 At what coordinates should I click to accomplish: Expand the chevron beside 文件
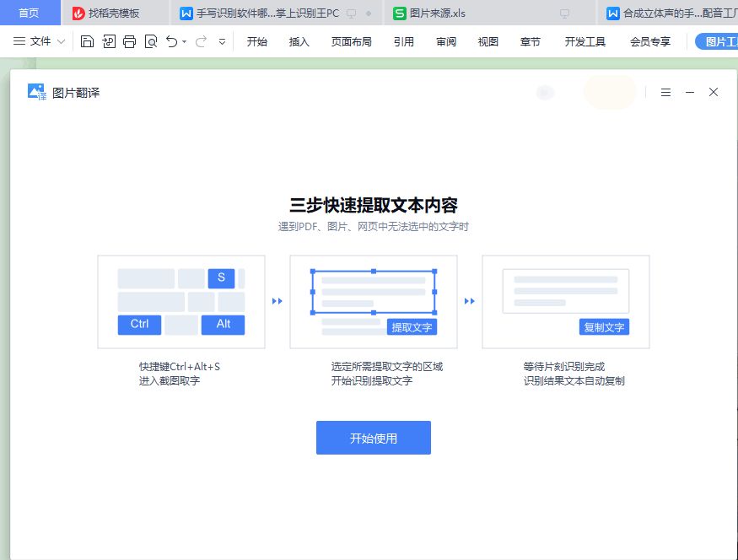pyautogui.click(x=61, y=41)
